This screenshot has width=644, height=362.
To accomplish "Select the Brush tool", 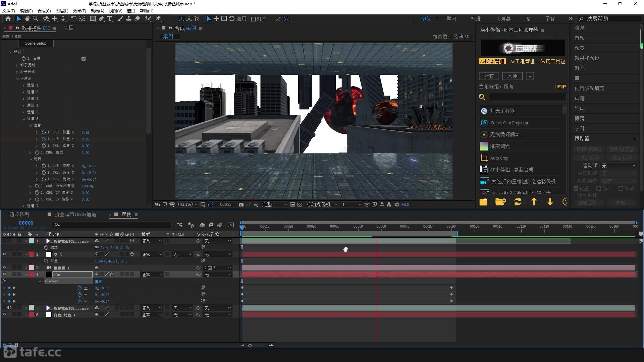I will (120, 19).
